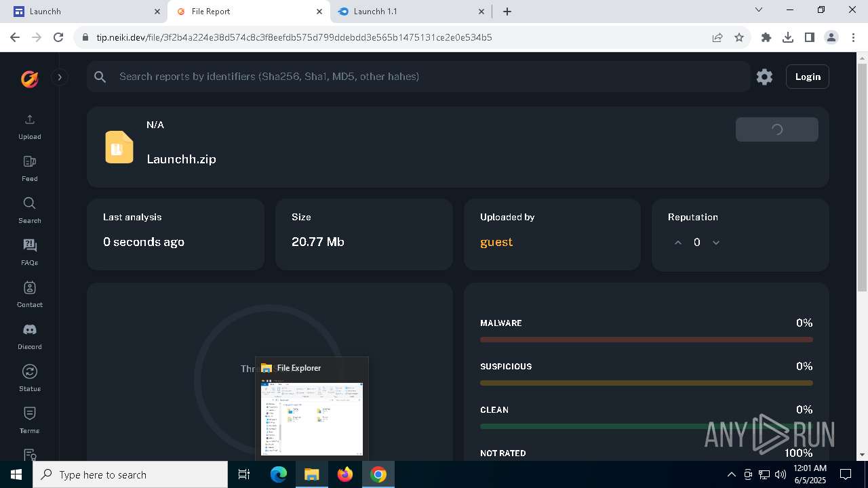Image resolution: width=868 pixels, height=488 pixels.
Task: Open the Chrome profile avatar
Action: [831, 37]
